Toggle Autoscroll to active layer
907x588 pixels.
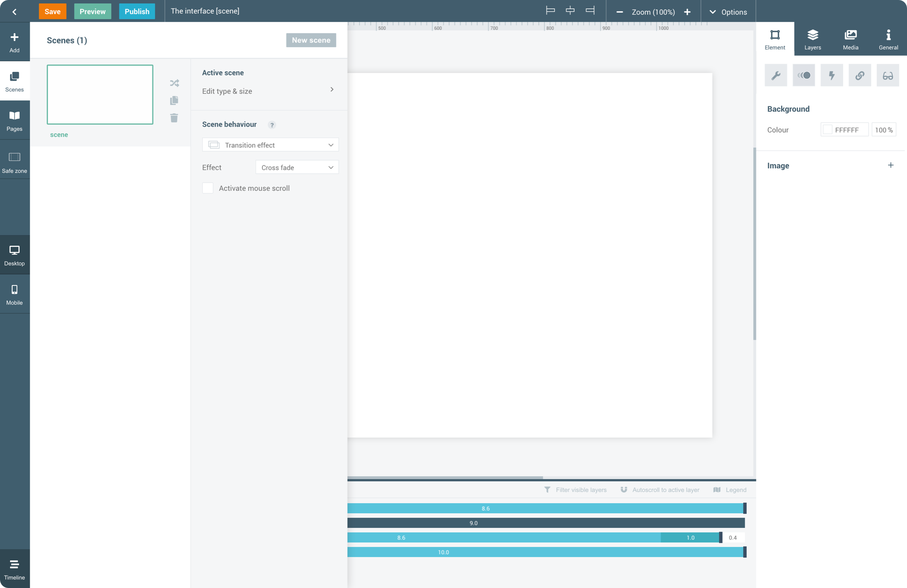click(660, 490)
